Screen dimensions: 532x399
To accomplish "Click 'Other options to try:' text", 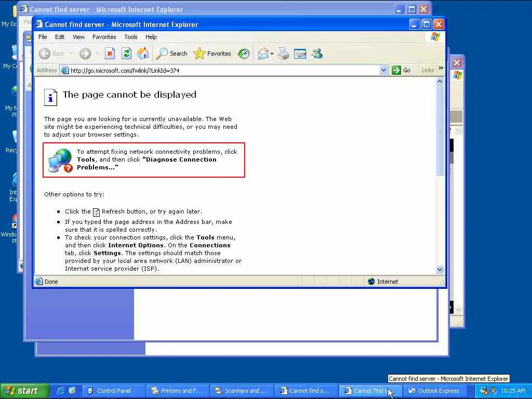I will (74, 194).
